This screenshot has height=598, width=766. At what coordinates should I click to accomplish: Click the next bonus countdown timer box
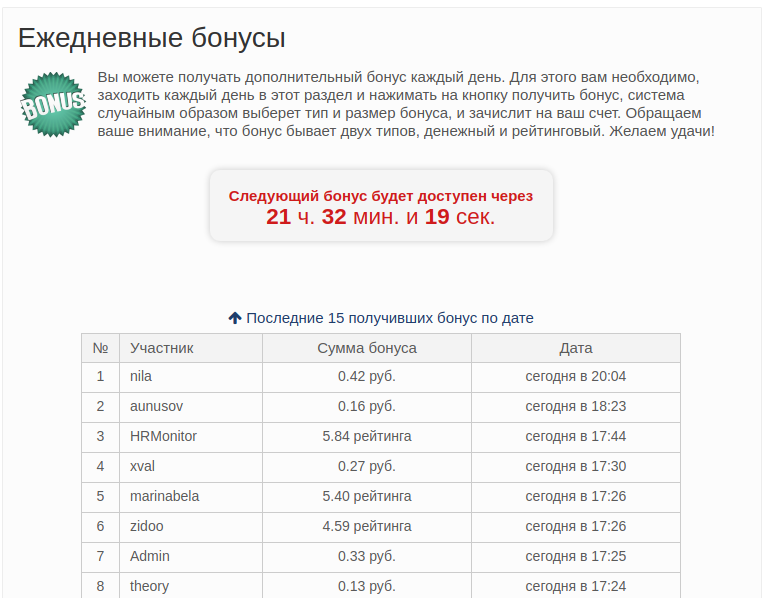[381, 206]
